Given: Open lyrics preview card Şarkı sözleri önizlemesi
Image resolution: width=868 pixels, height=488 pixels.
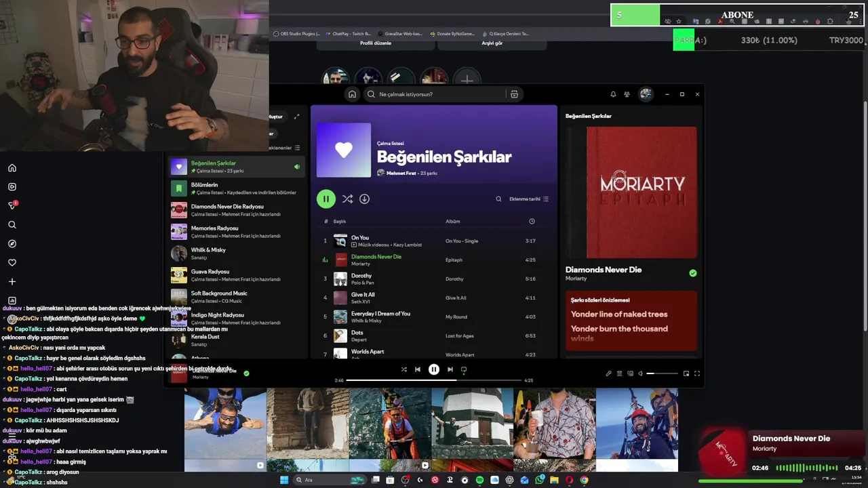Looking at the screenshot, I should [631, 321].
